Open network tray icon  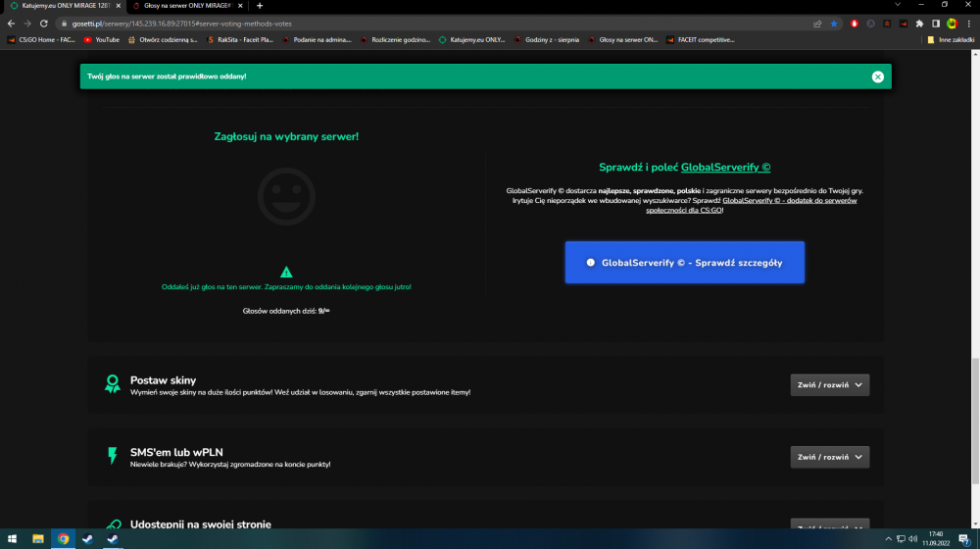pos(901,539)
